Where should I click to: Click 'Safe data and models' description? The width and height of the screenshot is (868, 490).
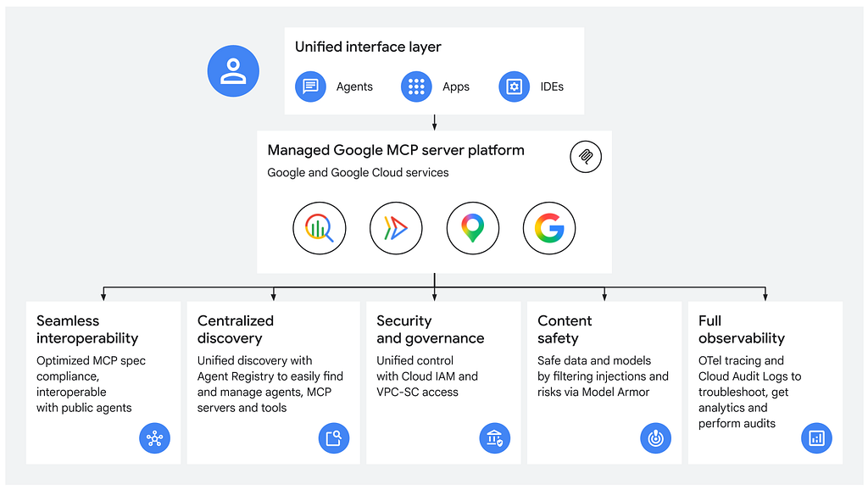[603, 376]
